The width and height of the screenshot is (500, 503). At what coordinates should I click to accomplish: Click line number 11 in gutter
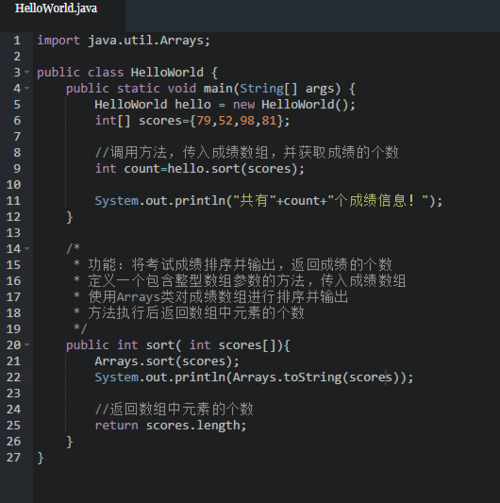coord(13,201)
